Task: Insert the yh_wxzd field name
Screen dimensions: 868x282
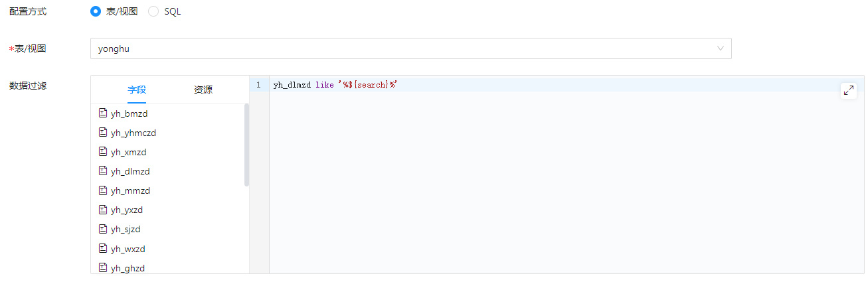Action: 128,249
